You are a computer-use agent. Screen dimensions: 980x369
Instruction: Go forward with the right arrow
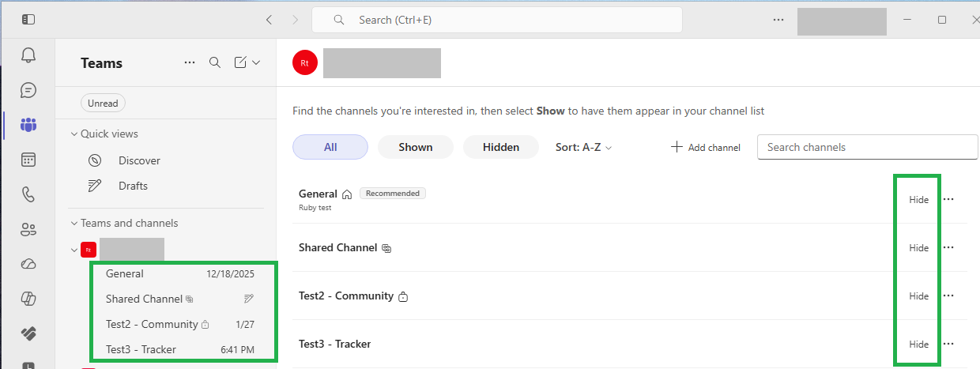296,20
